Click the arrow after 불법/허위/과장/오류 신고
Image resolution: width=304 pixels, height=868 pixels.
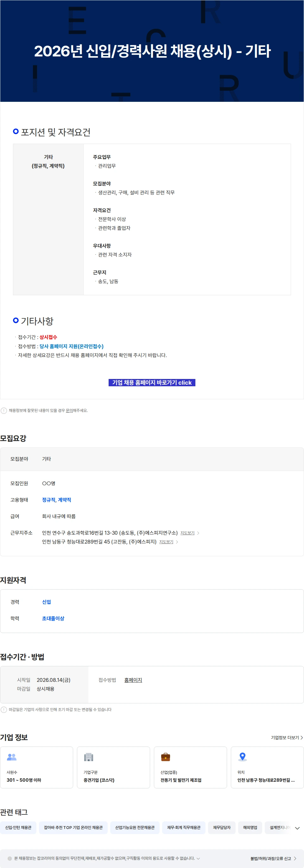295,858
